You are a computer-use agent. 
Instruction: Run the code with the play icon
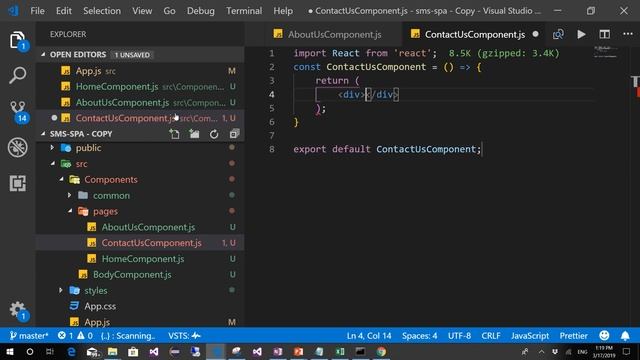click(x=582, y=34)
